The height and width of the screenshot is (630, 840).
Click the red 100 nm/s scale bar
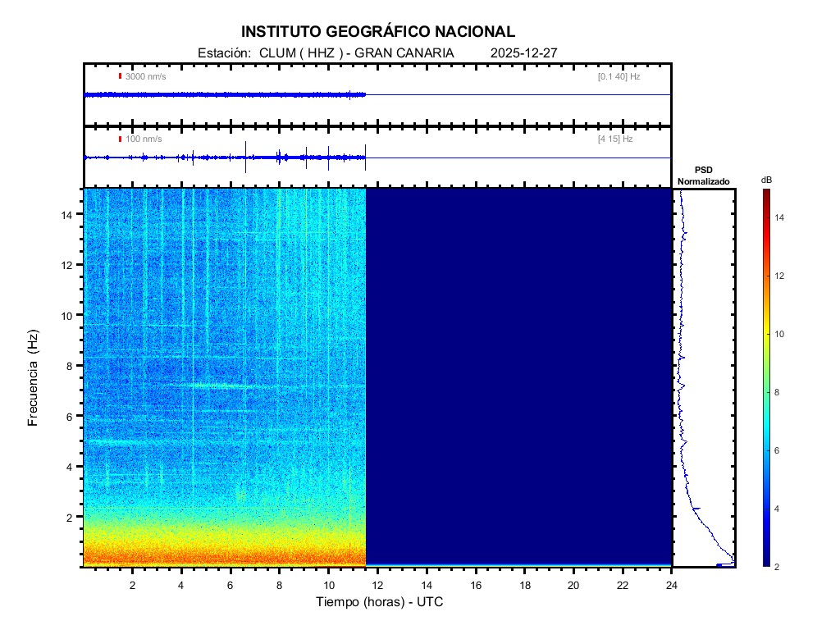coord(120,139)
